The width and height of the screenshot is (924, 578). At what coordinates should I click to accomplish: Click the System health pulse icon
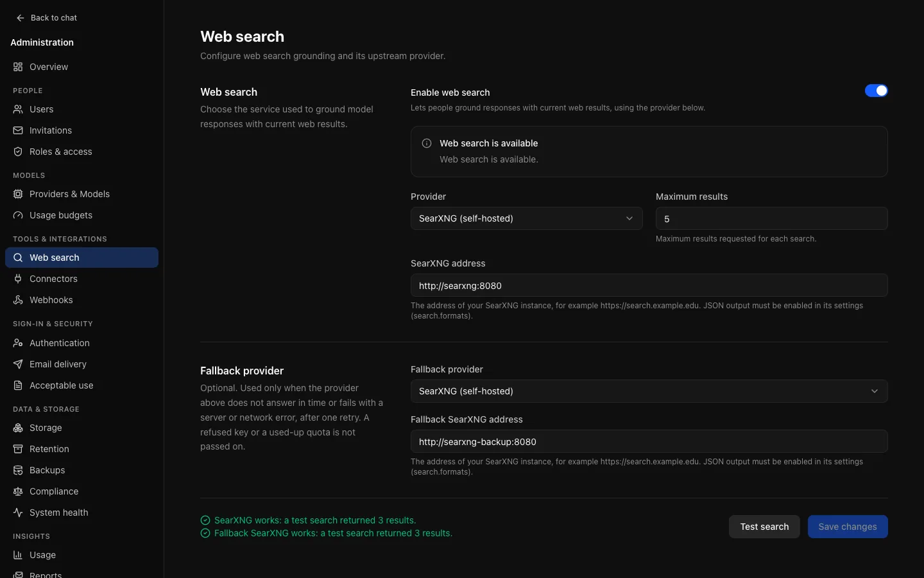tap(18, 512)
